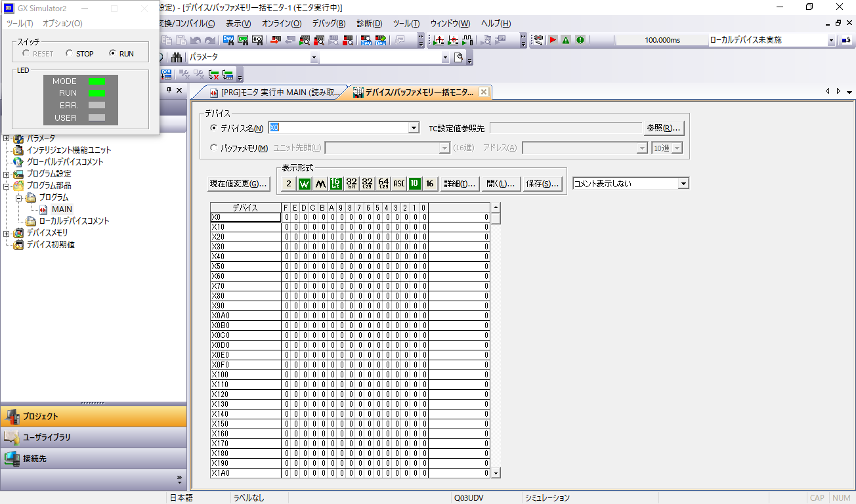The width and height of the screenshot is (856, 504).
Task: Open simulator ツール(T) menu
Action: tap(20, 23)
